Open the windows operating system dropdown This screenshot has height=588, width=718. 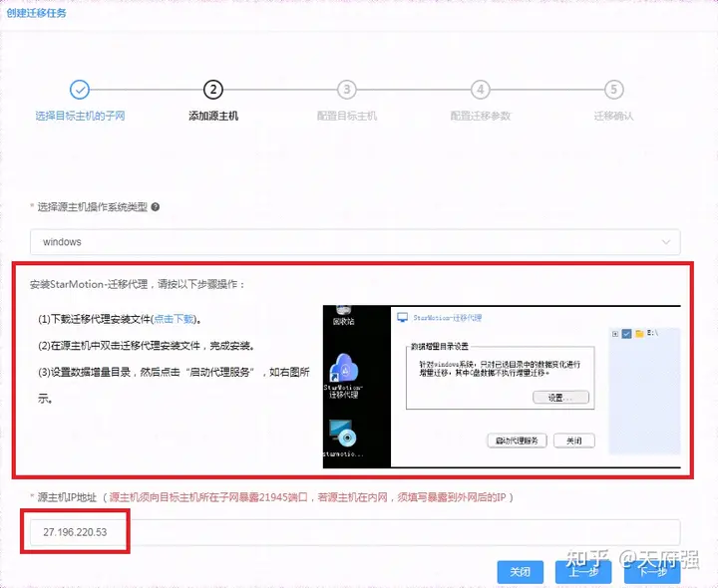coord(355,241)
